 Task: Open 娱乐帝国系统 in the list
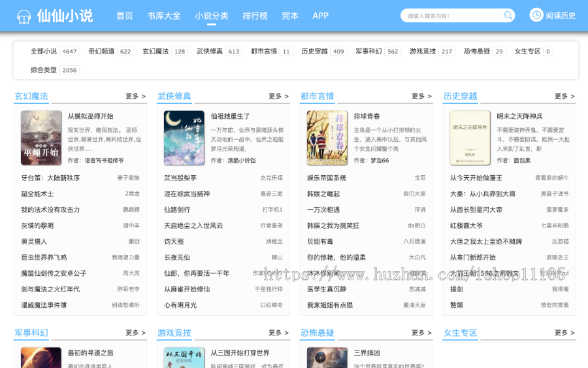327,178
